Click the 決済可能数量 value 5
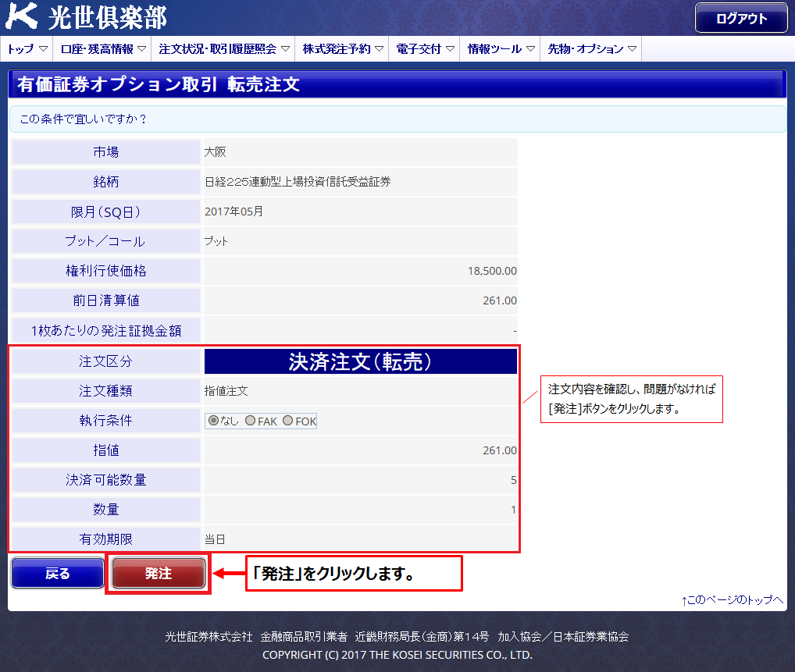The image size is (795, 672). pos(514,480)
